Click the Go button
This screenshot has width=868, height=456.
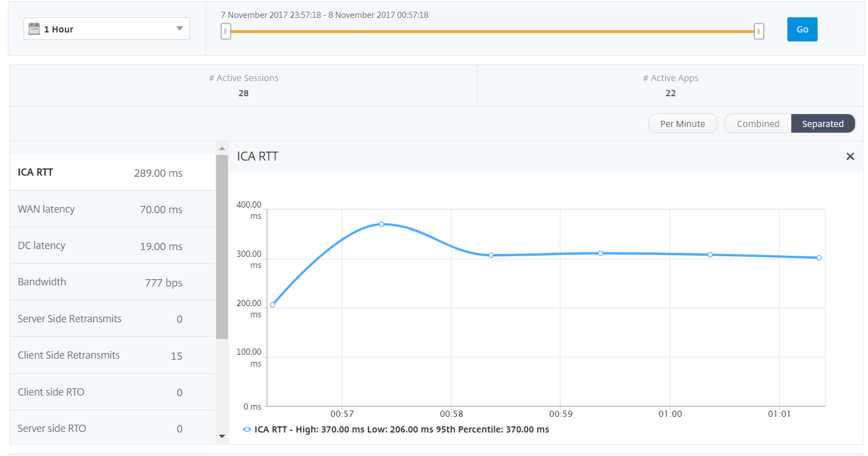pos(802,29)
